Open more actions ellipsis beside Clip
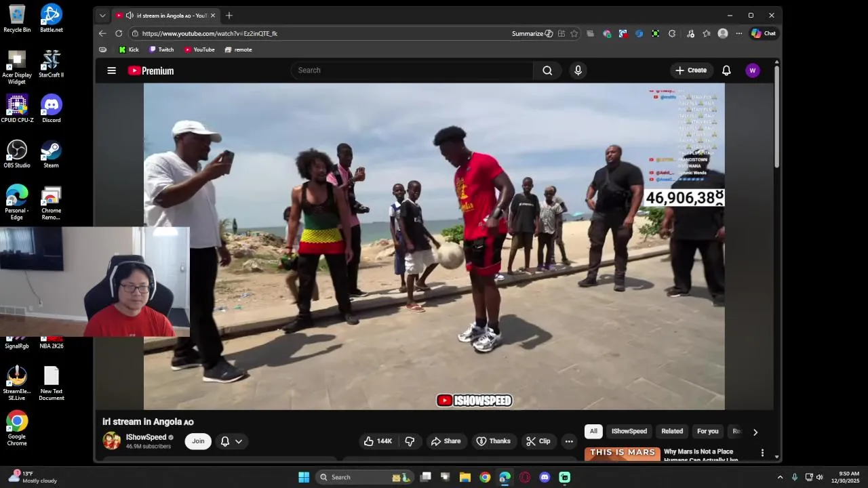The height and width of the screenshot is (488, 868). [x=569, y=441]
